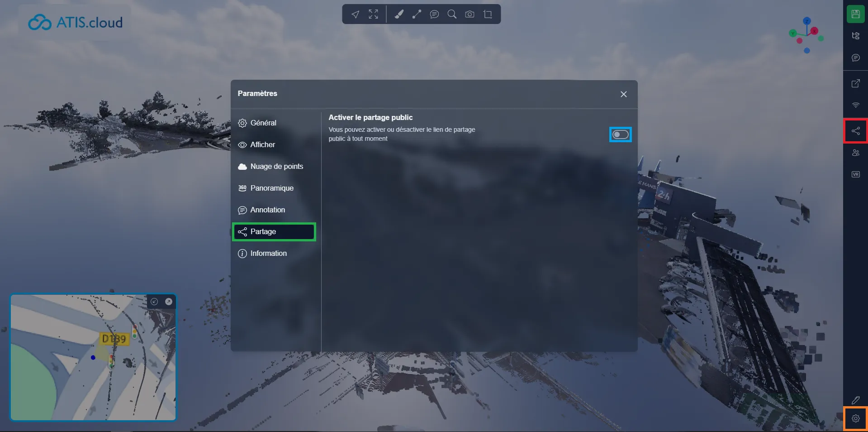Click the fullscreen expand arrows icon
Viewport: 868px width, 432px height.
pyautogui.click(x=373, y=14)
